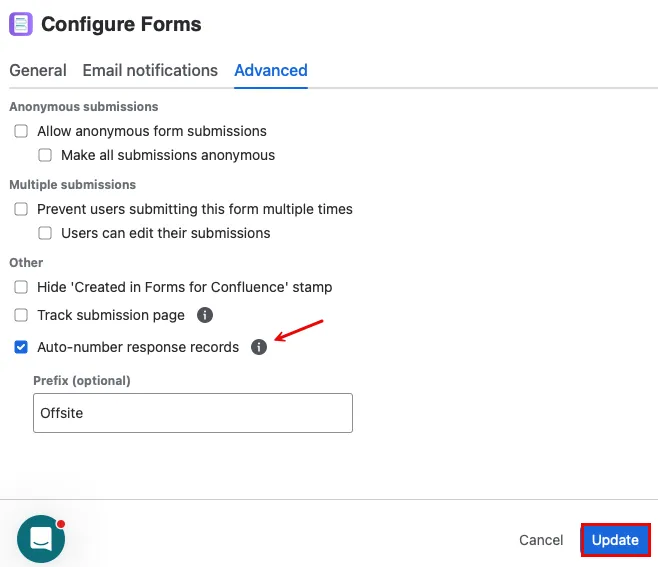
Task: Focus the Prefix (optional) input field
Action: pyautogui.click(x=193, y=413)
